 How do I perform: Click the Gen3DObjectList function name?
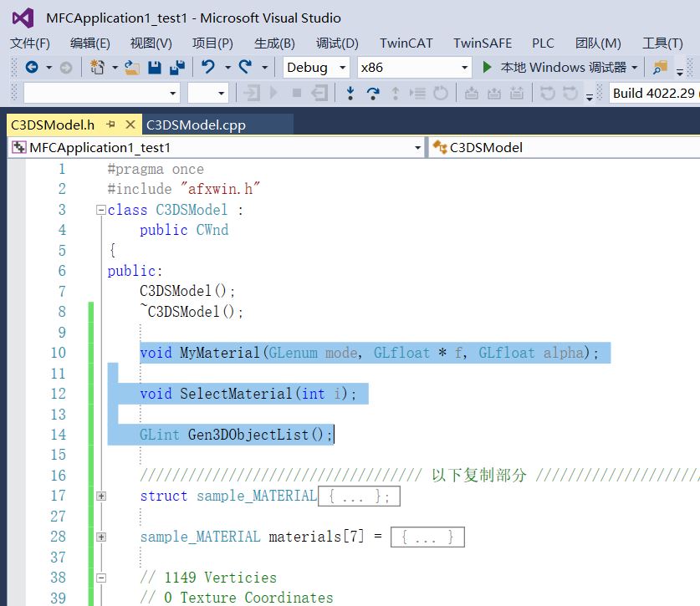point(248,434)
